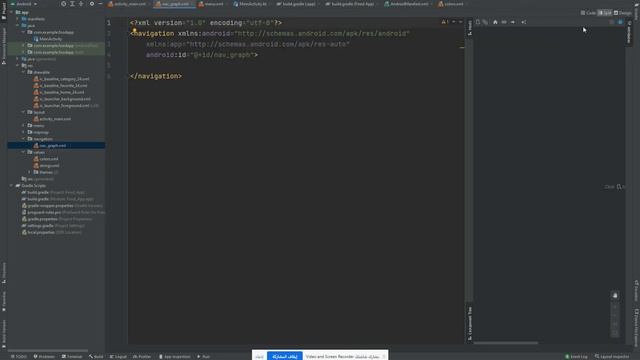Collapse the navigation folder
The height and width of the screenshot is (360, 640).
click(24, 139)
